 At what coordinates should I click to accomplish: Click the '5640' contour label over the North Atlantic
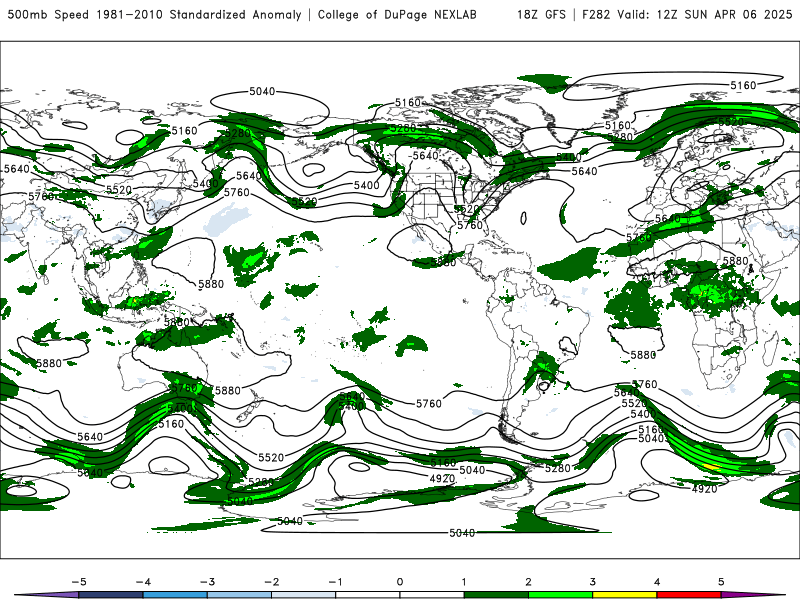pyautogui.click(x=584, y=171)
